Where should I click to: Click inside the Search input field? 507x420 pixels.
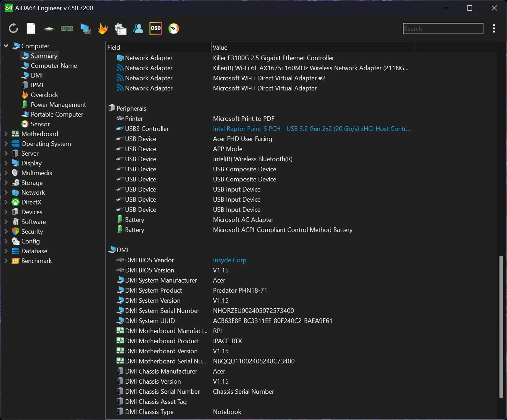point(443,28)
